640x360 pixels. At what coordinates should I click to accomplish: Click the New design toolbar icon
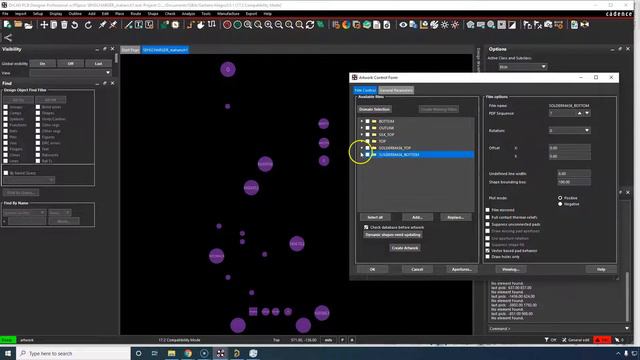point(7,25)
